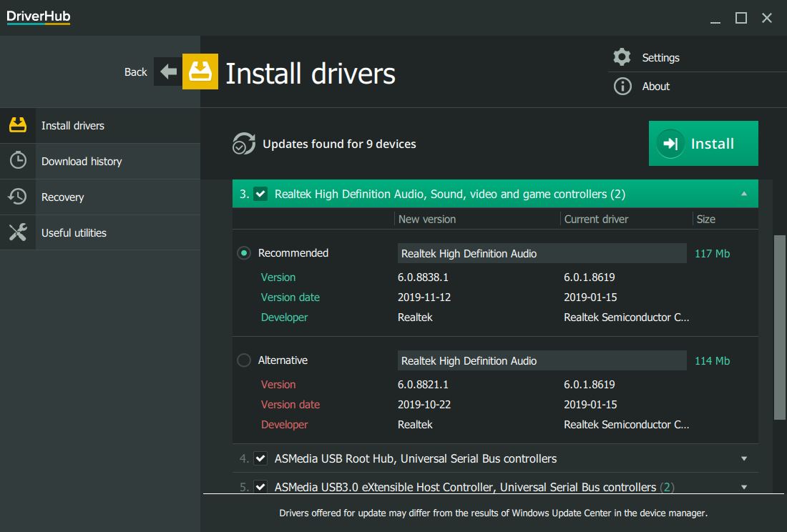Click the driver list vertical scrollbar
The image size is (787, 532).
click(779, 327)
